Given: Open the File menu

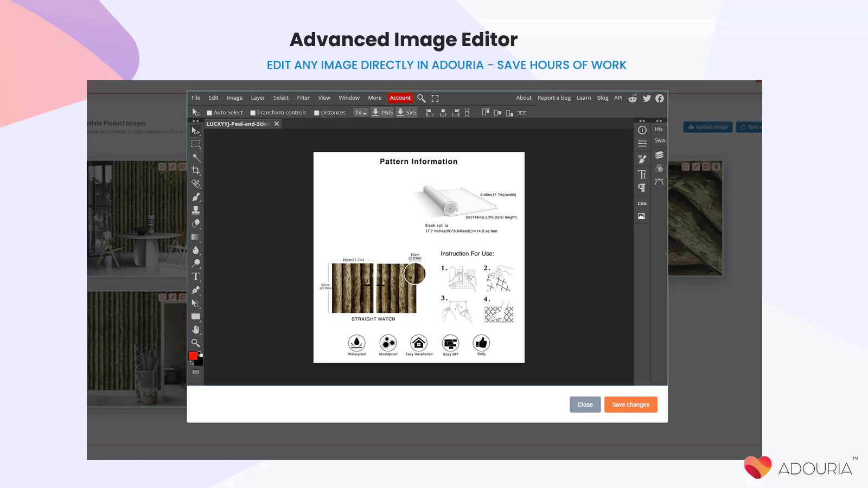Looking at the screenshot, I should (x=196, y=98).
